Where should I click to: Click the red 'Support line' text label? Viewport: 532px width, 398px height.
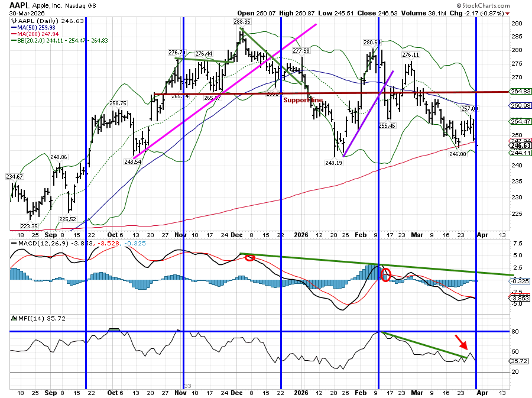coord(303,101)
